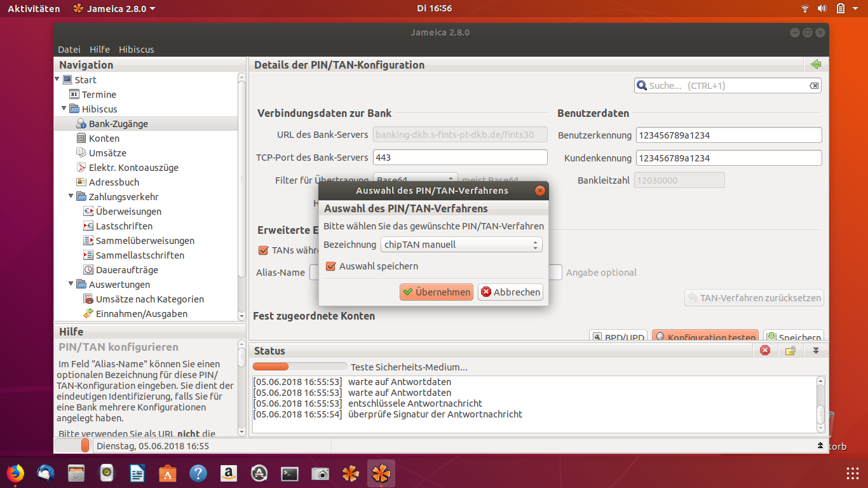The image size is (868, 488).
Task: Toggle the TANs während checkbox
Action: (x=263, y=250)
